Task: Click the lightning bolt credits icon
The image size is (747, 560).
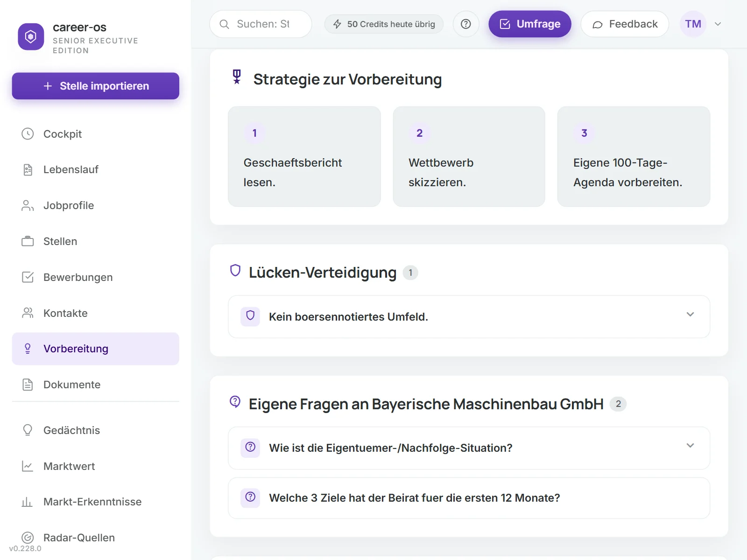Action: 337,24
